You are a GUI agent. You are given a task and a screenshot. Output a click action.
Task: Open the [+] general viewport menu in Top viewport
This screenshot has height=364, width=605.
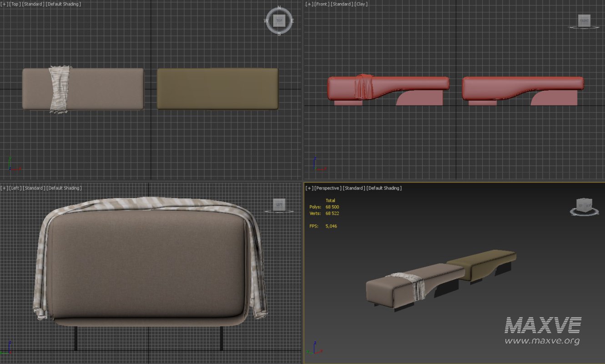click(x=4, y=4)
